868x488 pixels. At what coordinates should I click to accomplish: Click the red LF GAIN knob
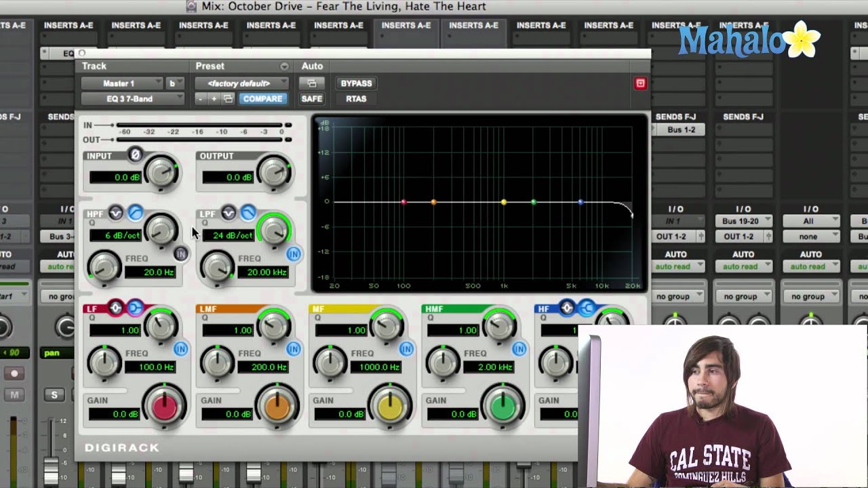165,406
